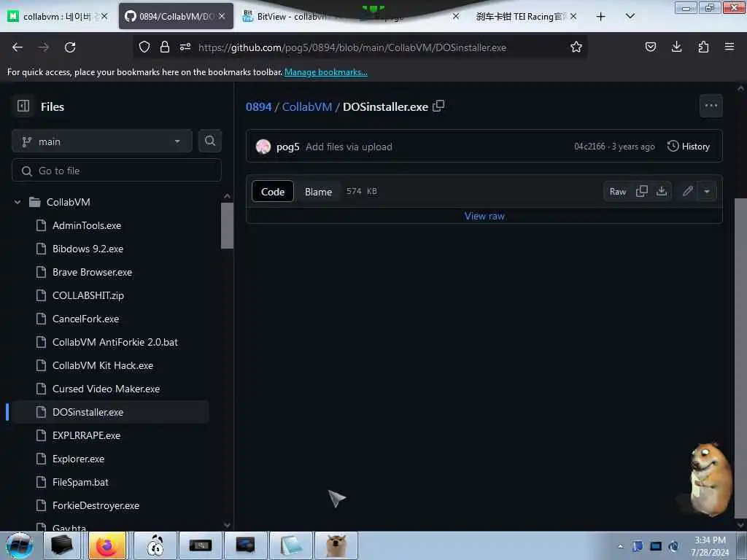Select the Blame view tab
The image size is (747, 560).
[x=318, y=192]
